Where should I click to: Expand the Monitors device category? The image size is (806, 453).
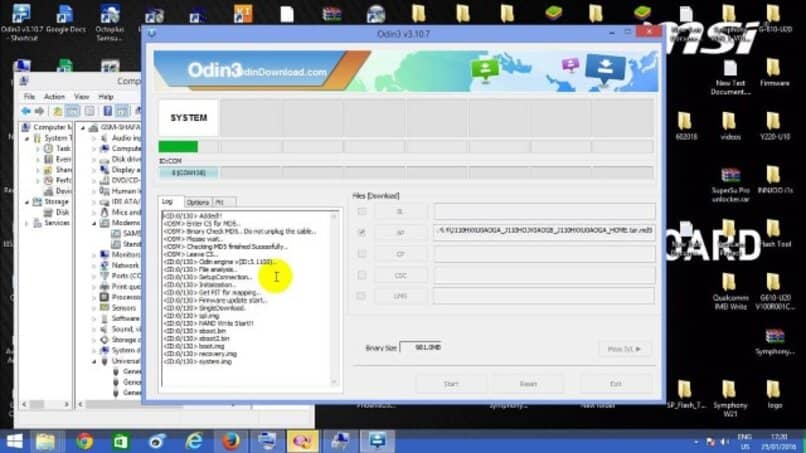point(94,255)
